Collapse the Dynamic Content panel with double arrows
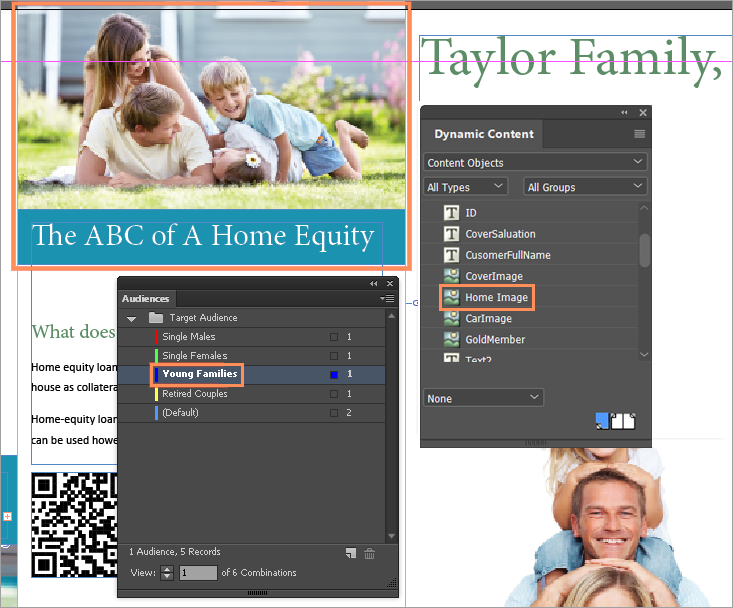733x608 pixels. [x=624, y=112]
